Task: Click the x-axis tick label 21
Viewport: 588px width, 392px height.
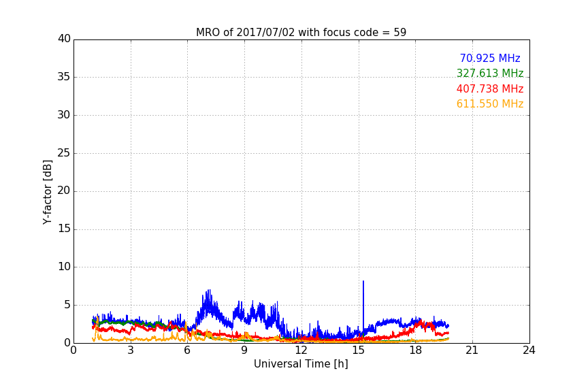Action: coord(472,350)
